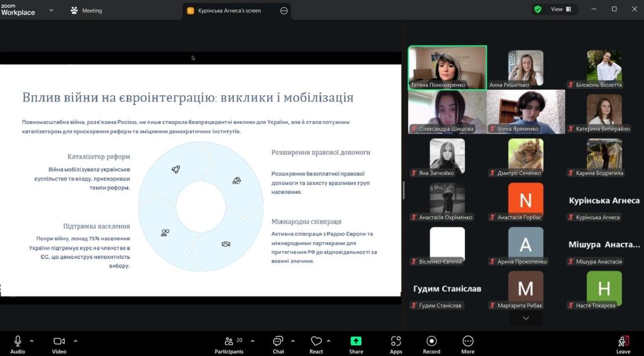Screen dimensions: 644x356
Task: Expand video settings arrow beside Video
Action: click(75, 340)
